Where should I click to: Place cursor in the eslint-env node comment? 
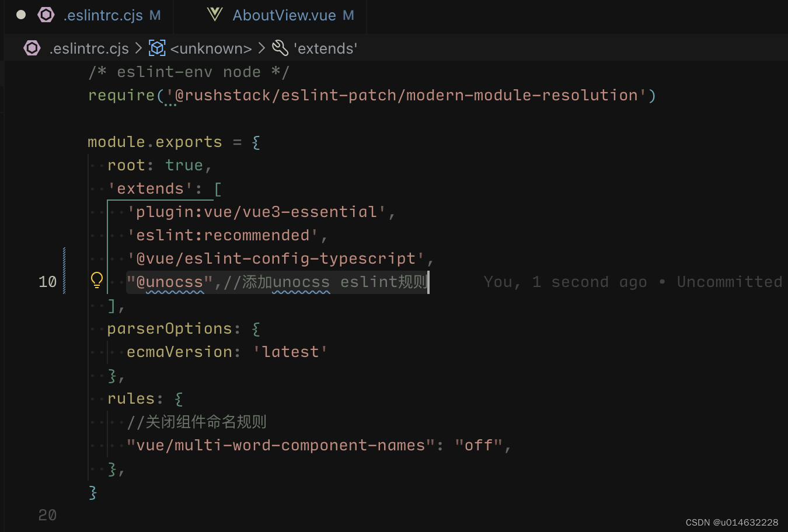click(189, 72)
